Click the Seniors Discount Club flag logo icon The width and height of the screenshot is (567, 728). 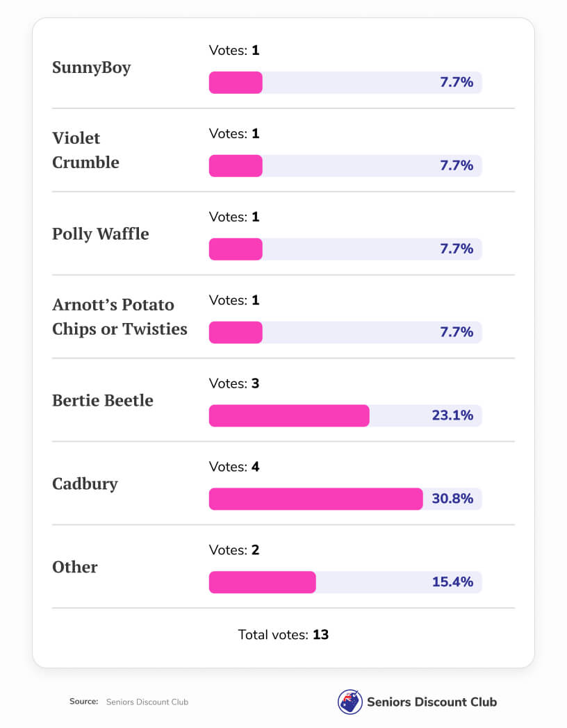click(350, 702)
